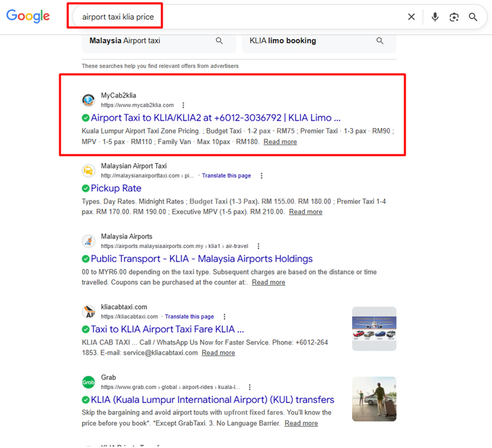
Task: Open 'KLIA (KUL) transfers' Grab link
Action: (212, 399)
